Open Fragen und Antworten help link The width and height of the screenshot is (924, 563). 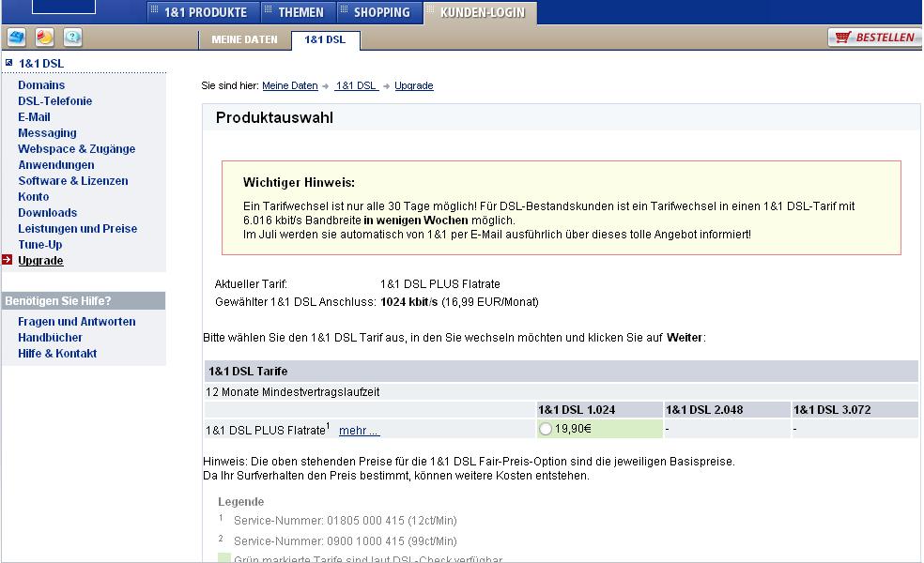77,322
